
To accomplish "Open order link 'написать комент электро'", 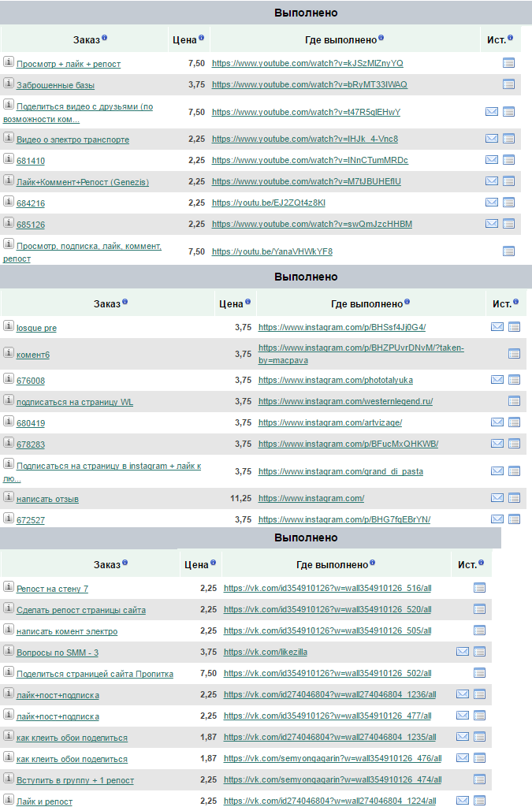I will pos(67,631).
